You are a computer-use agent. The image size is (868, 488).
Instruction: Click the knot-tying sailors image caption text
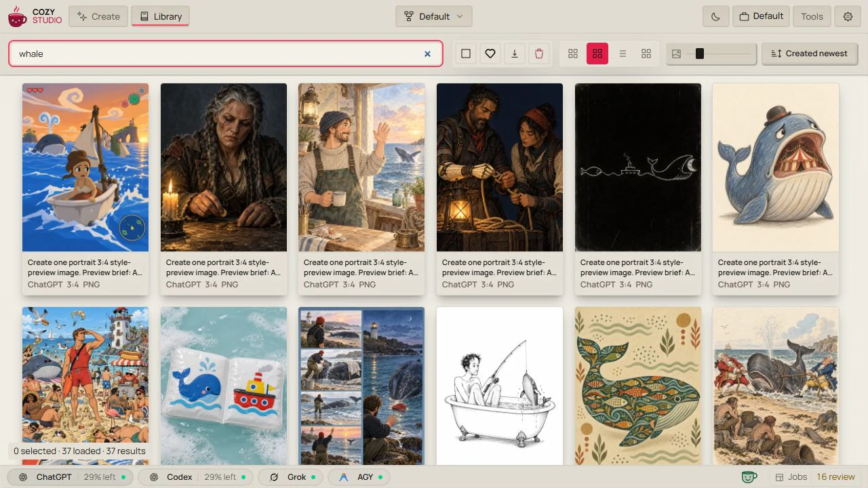(x=500, y=268)
